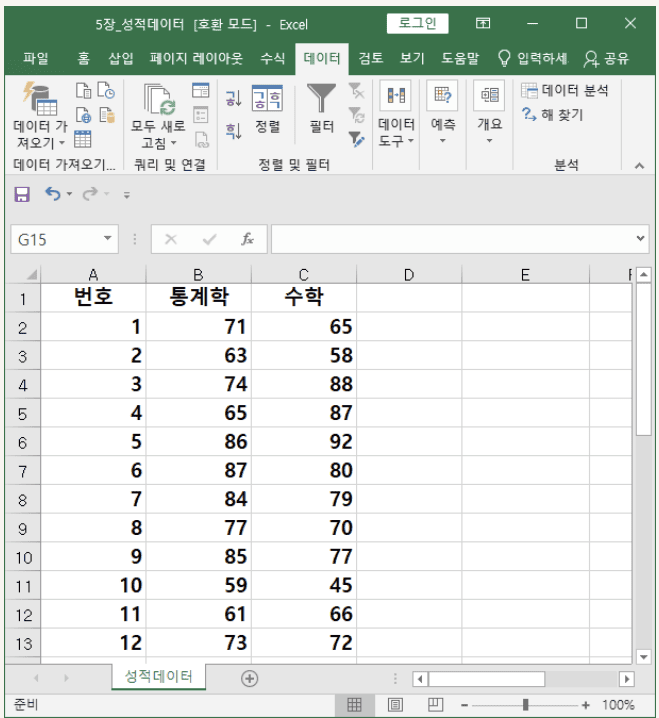The width and height of the screenshot is (659, 718).
Task: Add a new sheet with plus icon
Action: click(x=250, y=678)
